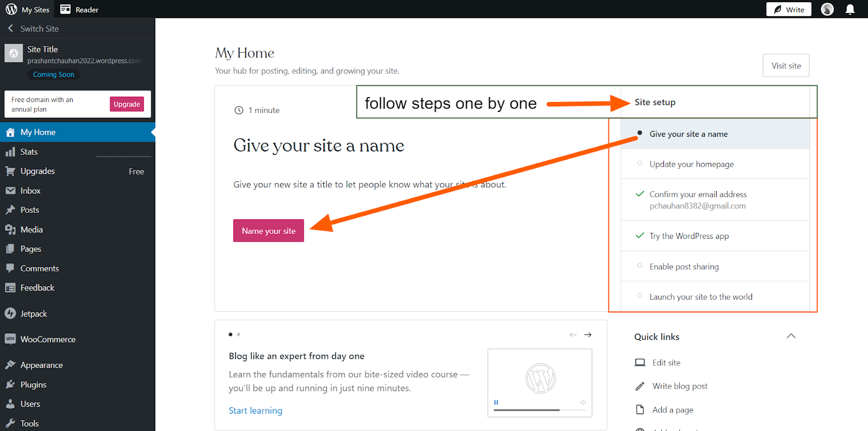
Task: Click the Start learning link
Action: pyautogui.click(x=256, y=410)
